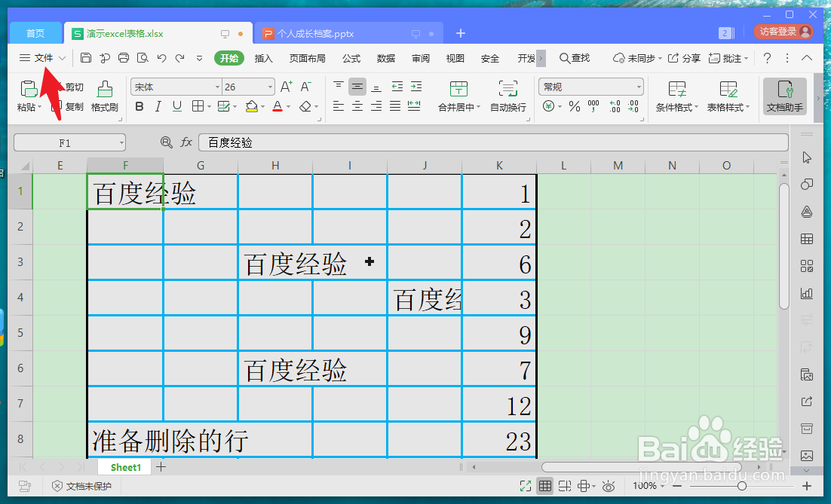Click the Paste icon
The image size is (831, 504).
28,90
